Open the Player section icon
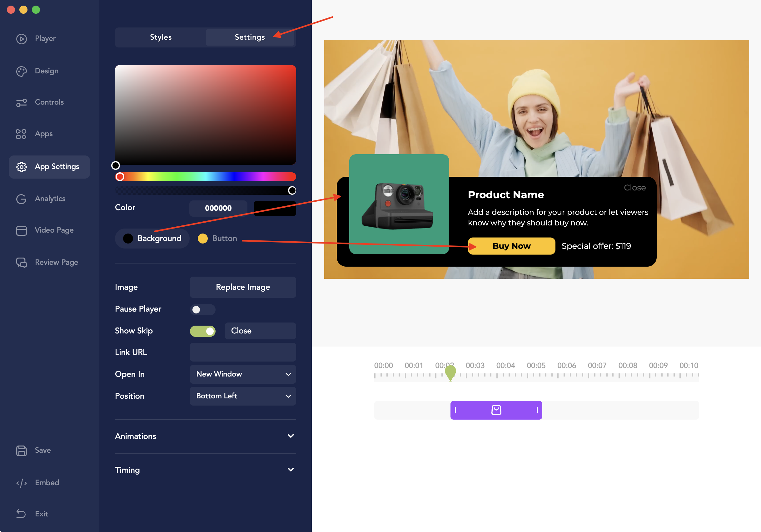761x532 pixels. (22, 39)
